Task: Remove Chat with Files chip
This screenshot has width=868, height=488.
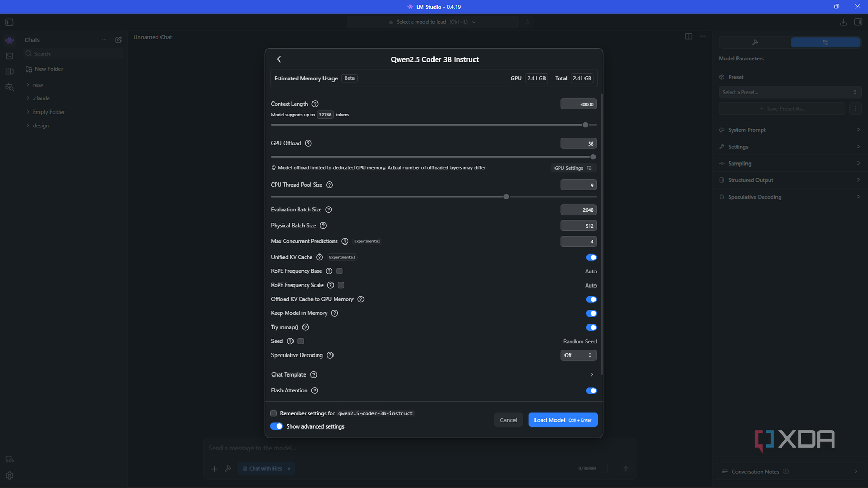Action: tap(289, 469)
